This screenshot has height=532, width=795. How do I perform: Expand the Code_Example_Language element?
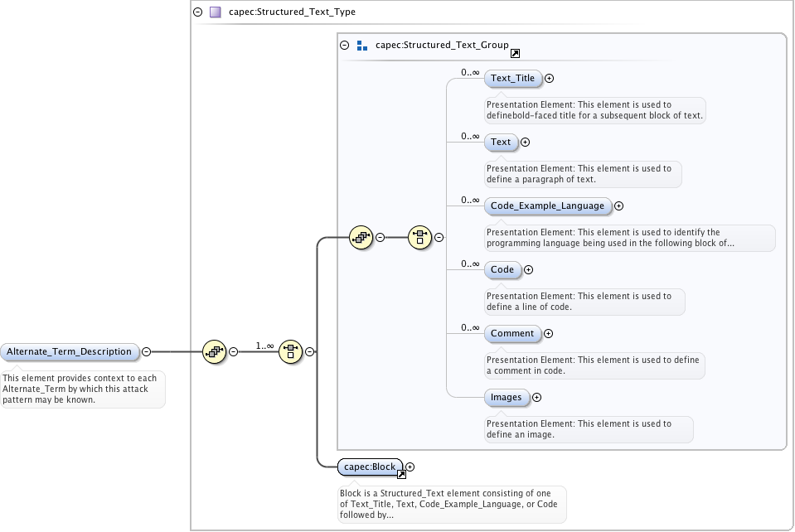[618, 206]
